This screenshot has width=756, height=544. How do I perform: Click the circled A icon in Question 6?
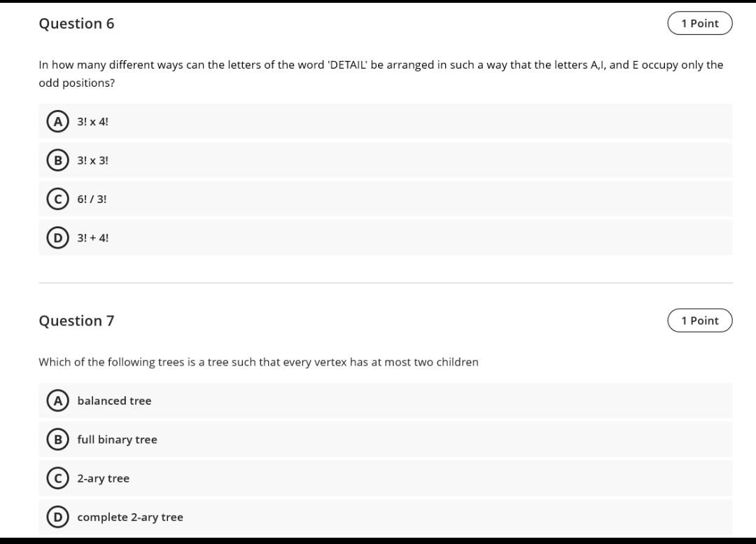[x=57, y=121]
